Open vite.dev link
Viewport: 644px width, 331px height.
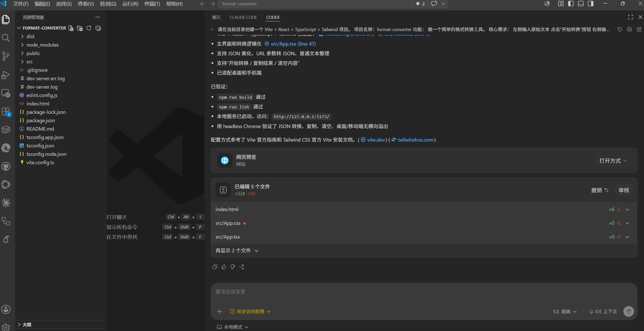click(x=373, y=140)
